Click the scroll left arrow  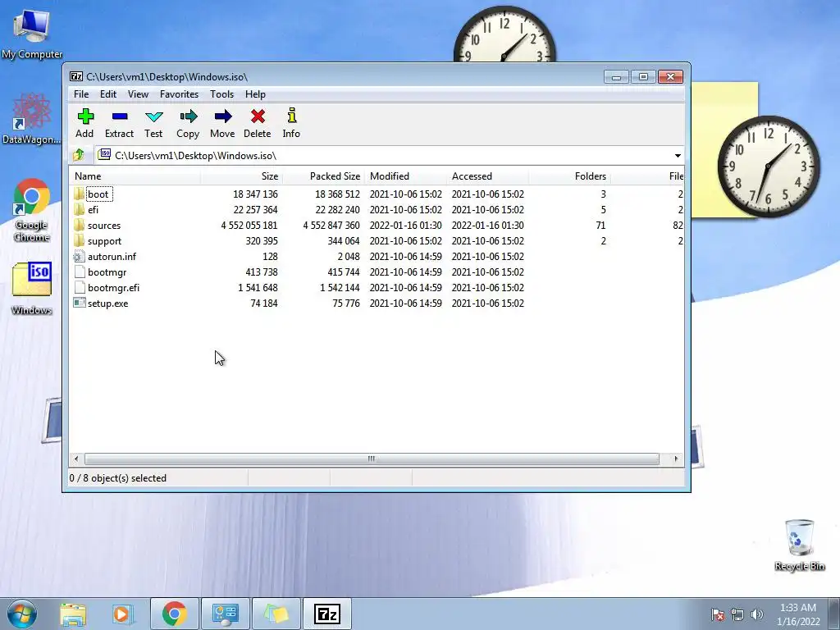[x=76, y=459]
